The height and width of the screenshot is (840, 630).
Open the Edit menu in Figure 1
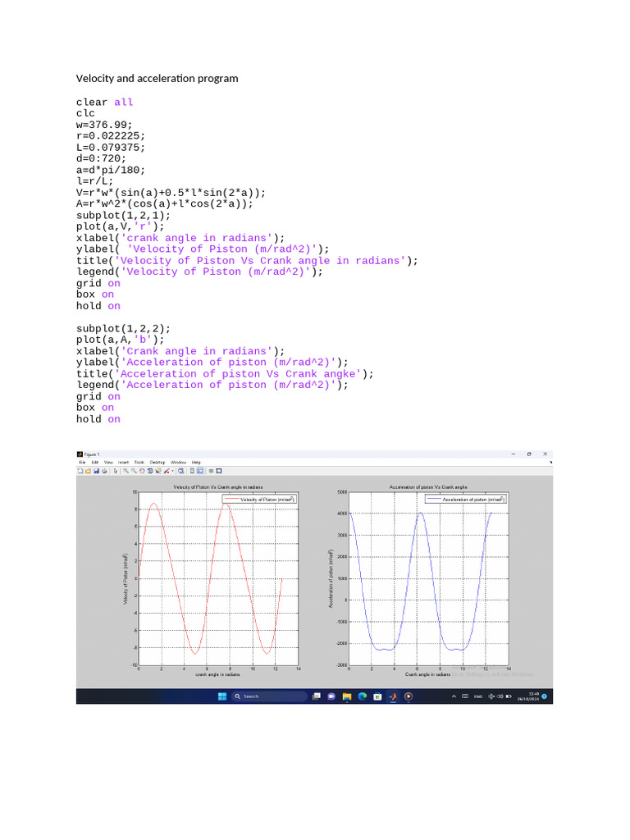[x=95, y=463]
